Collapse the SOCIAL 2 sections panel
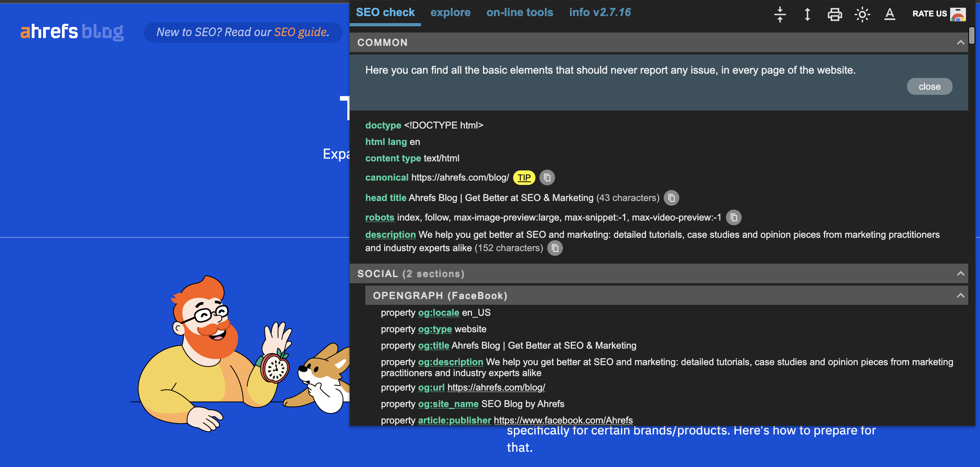The height and width of the screenshot is (467, 980). tap(961, 273)
